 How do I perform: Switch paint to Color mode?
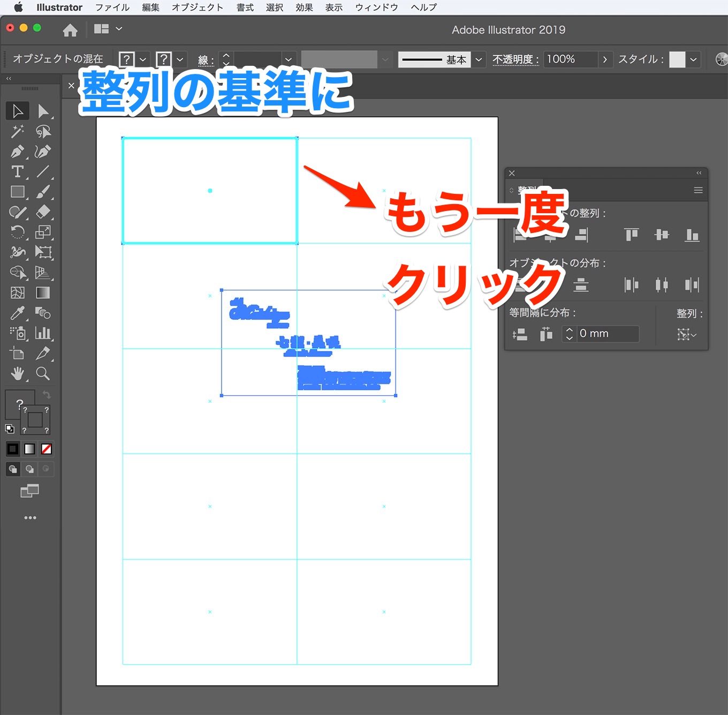tap(13, 449)
